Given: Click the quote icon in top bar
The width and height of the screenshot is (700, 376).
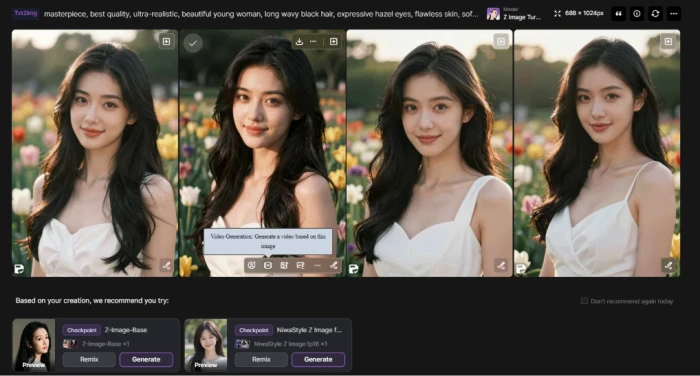Looking at the screenshot, I should point(618,14).
